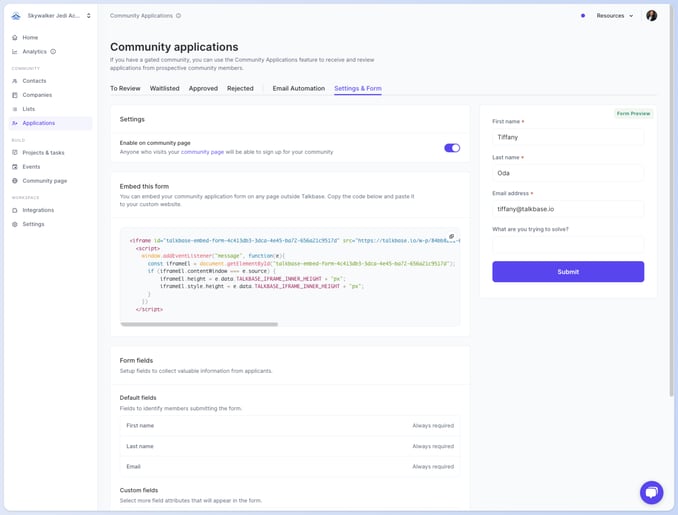Image resolution: width=678 pixels, height=515 pixels.
Task: Click the Projects & tasks icon
Action: click(15, 153)
